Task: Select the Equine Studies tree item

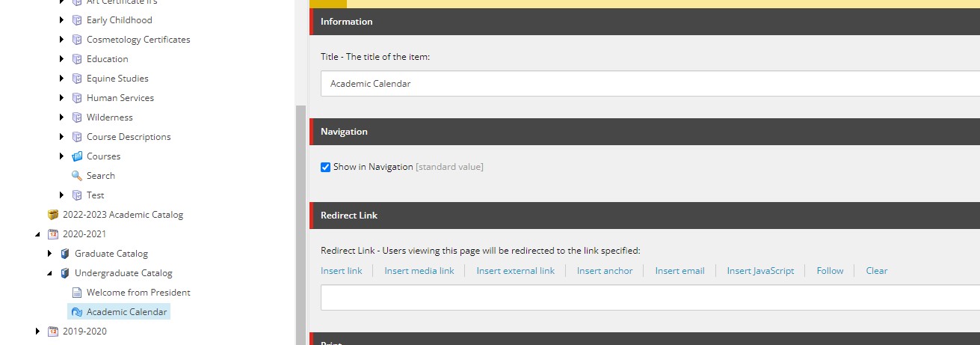Action: pos(117,79)
